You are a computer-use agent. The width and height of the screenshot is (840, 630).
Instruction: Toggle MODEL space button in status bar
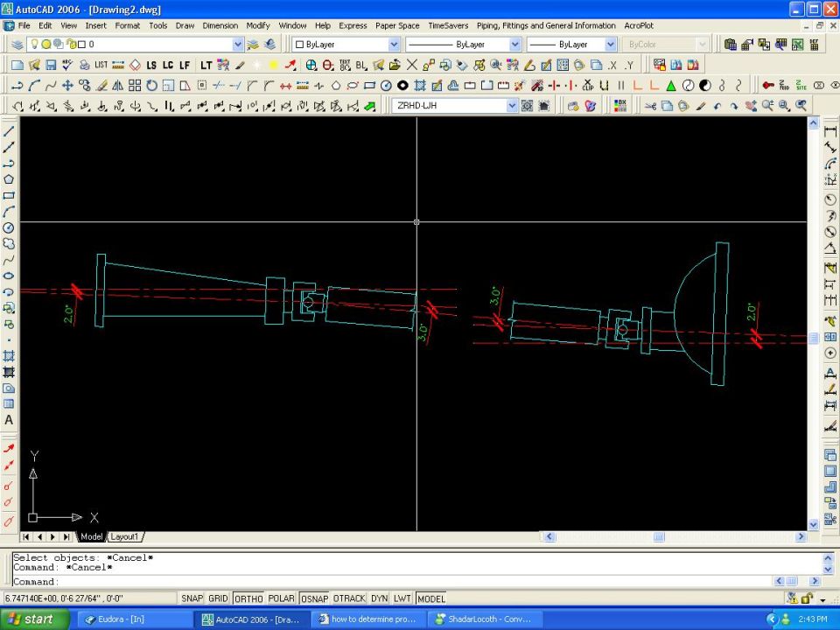pyautogui.click(x=430, y=598)
